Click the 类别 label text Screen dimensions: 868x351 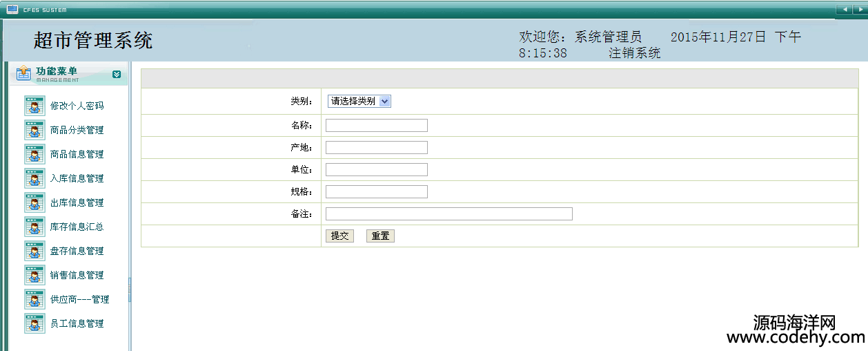click(302, 101)
